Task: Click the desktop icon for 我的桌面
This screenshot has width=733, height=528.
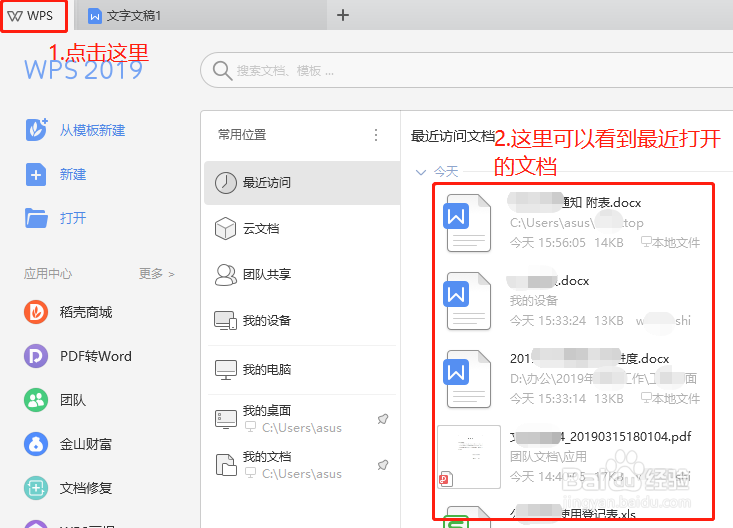Action: (x=226, y=419)
